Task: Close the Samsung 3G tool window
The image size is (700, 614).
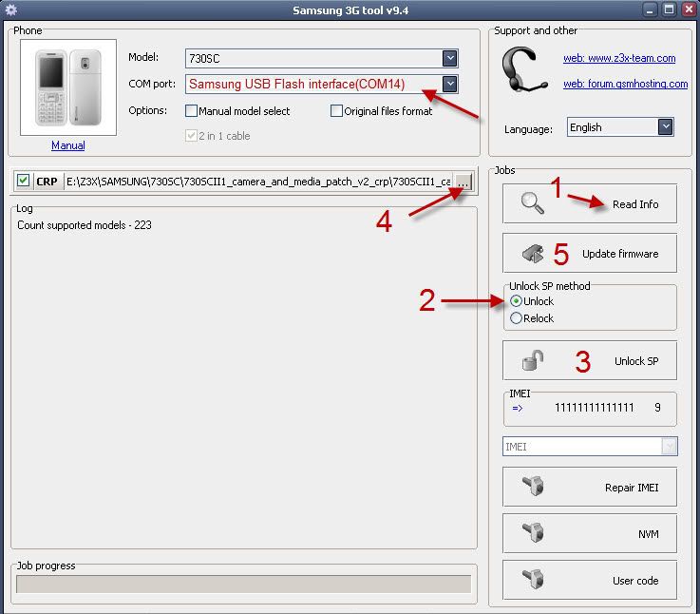Action: (689, 10)
